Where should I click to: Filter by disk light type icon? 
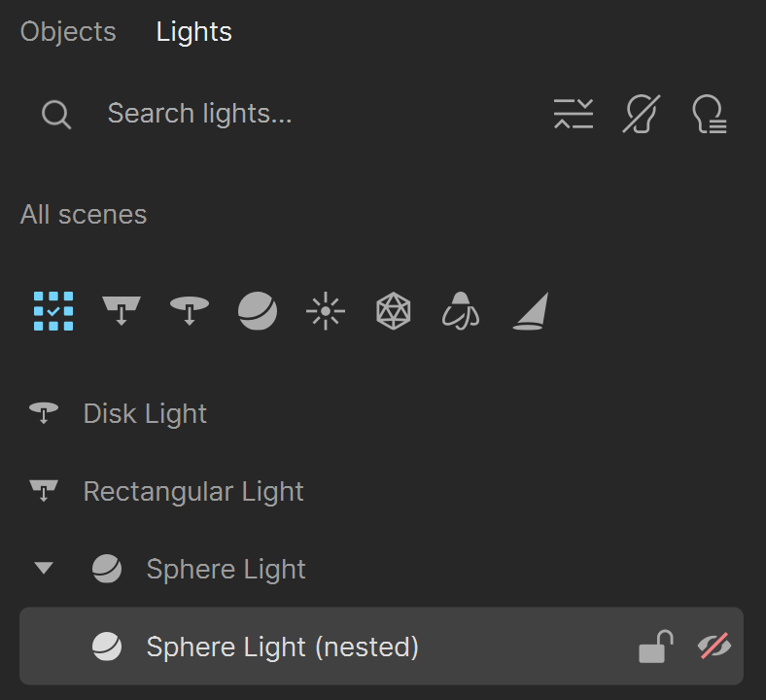click(x=190, y=311)
